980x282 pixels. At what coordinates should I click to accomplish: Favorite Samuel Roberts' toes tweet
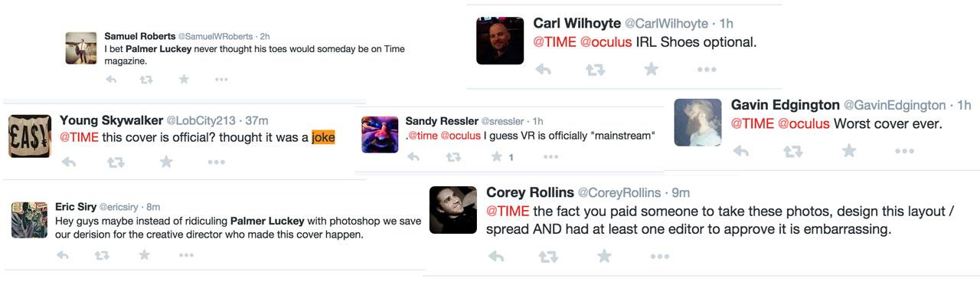pos(184,79)
